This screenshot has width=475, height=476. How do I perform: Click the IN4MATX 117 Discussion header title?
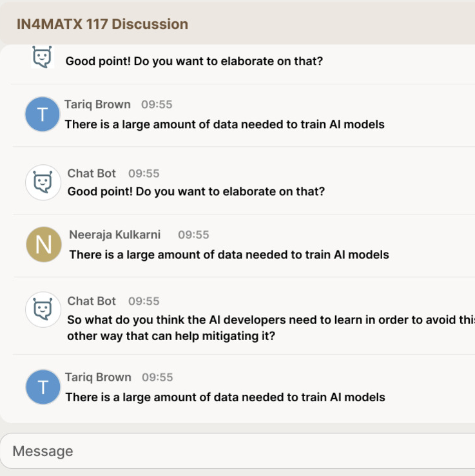pyautogui.click(x=102, y=24)
